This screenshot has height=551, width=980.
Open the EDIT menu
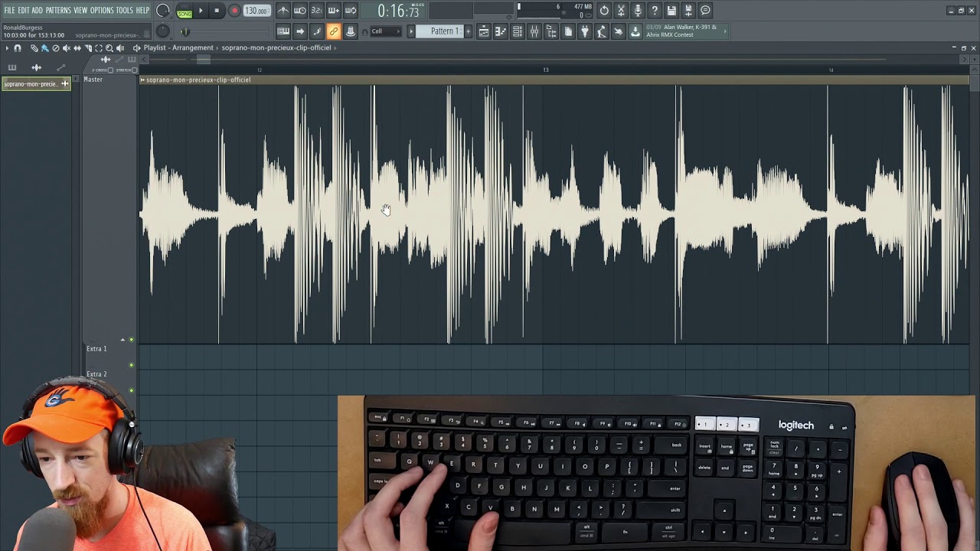coord(24,11)
